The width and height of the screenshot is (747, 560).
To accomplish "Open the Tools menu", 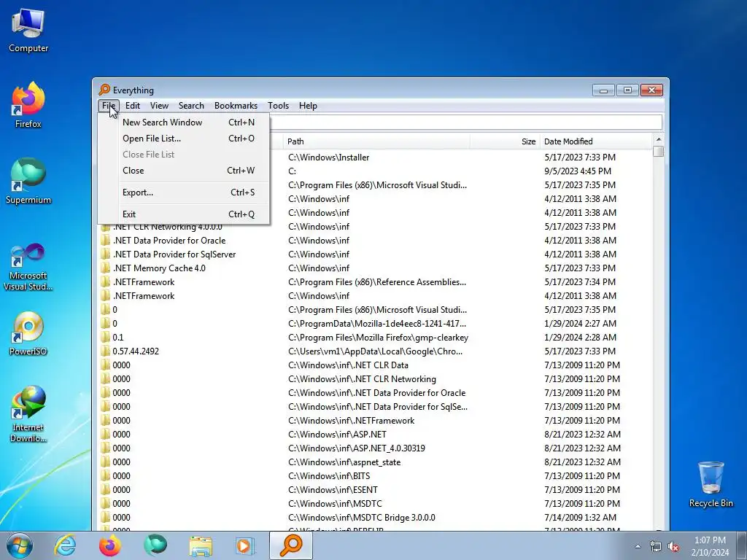I will [x=278, y=106].
